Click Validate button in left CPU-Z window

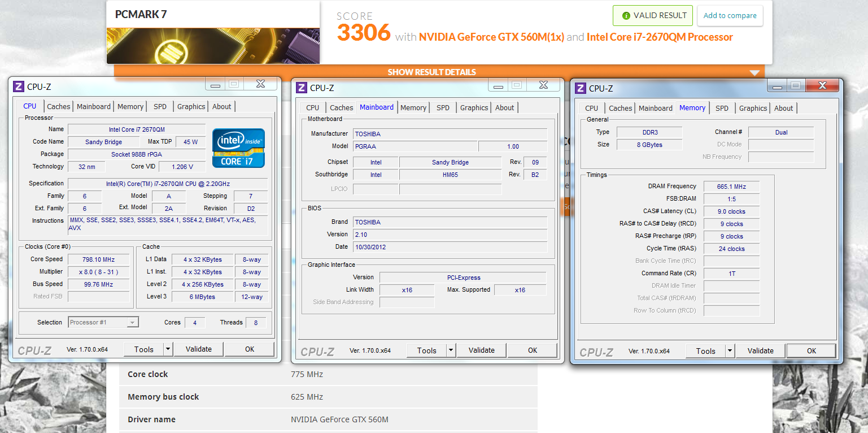click(x=199, y=349)
